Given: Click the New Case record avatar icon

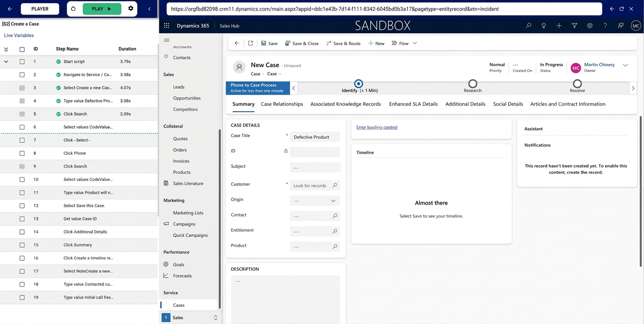Looking at the screenshot, I should tap(239, 67).
